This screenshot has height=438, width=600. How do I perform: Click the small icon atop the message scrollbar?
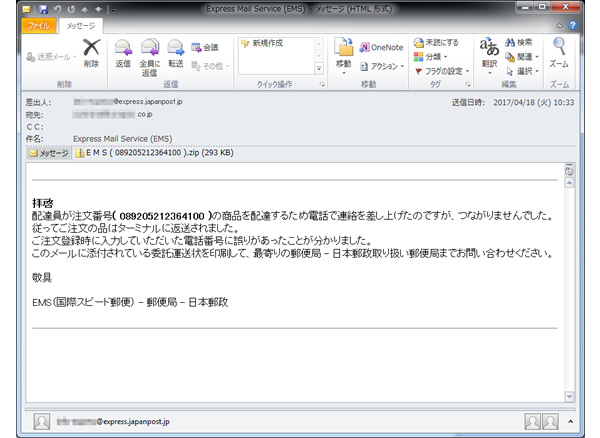pyautogui.click(x=569, y=170)
